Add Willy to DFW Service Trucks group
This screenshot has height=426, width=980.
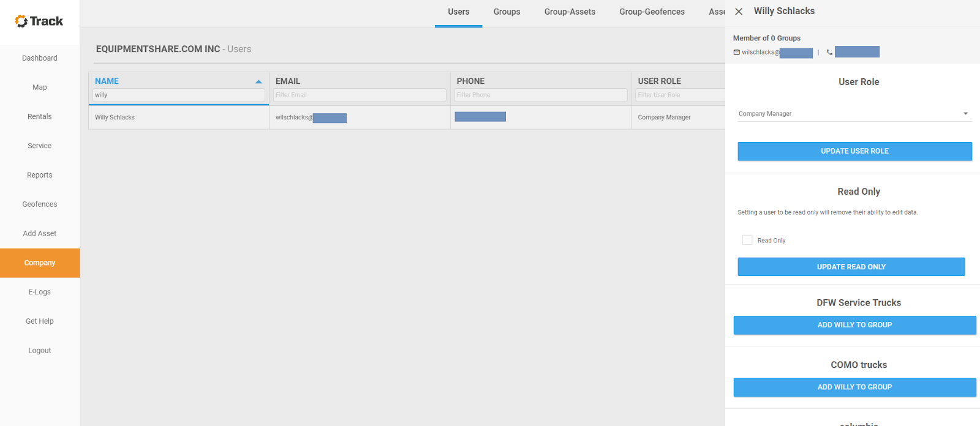854,325
